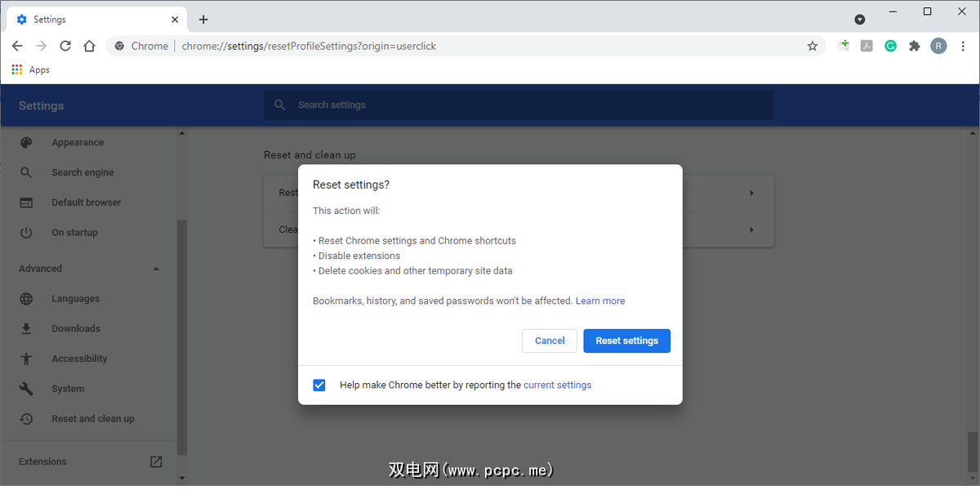This screenshot has height=490, width=980.
Task: Click the Cancel button in dialog
Action: pos(550,341)
